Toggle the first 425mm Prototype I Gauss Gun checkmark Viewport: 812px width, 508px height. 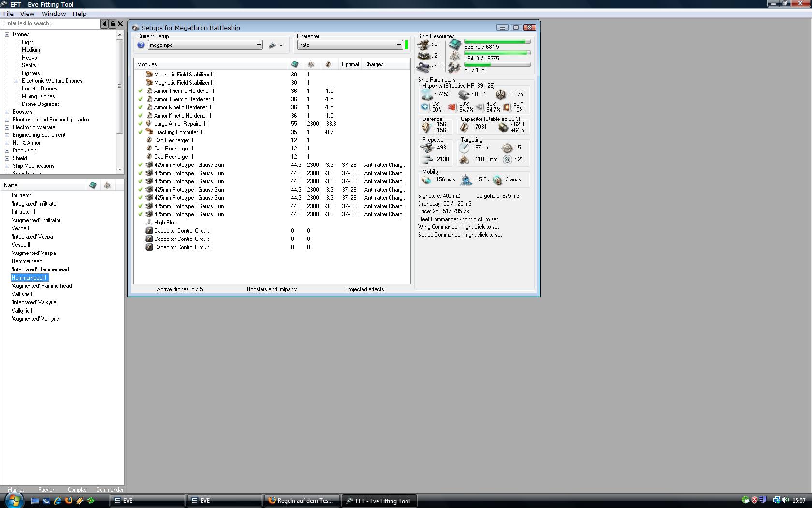point(141,165)
